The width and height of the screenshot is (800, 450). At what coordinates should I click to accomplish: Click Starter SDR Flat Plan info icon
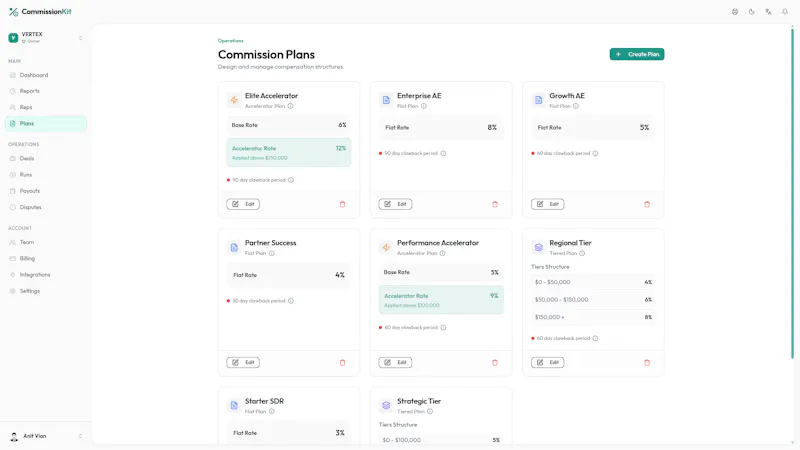tap(272, 411)
